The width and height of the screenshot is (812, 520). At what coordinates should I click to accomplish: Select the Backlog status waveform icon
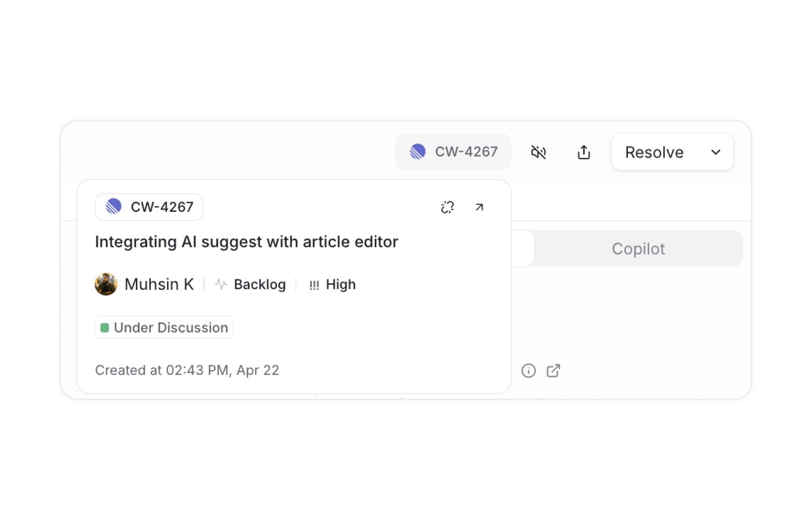pyautogui.click(x=220, y=284)
